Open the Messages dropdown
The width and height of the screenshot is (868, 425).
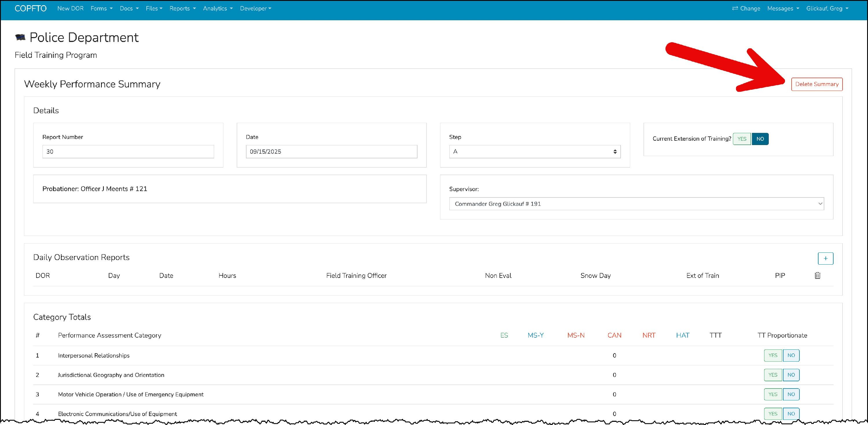tap(783, 8)
